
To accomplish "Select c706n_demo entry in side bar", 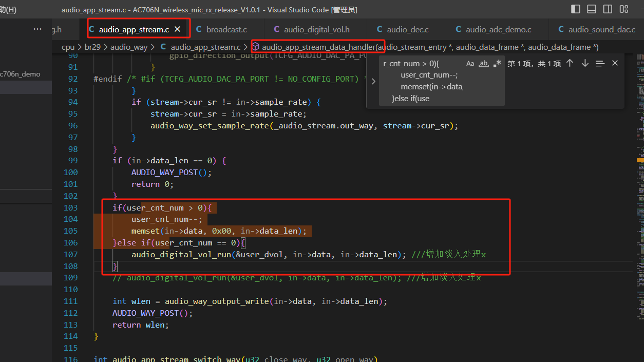I will pyautogui.click(x=20, y=74).
